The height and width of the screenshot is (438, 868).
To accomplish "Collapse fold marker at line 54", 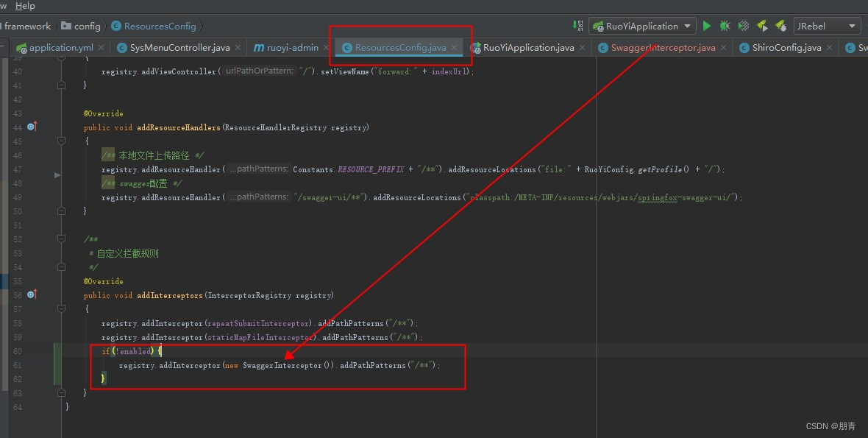I will click(x=62, y=267).
